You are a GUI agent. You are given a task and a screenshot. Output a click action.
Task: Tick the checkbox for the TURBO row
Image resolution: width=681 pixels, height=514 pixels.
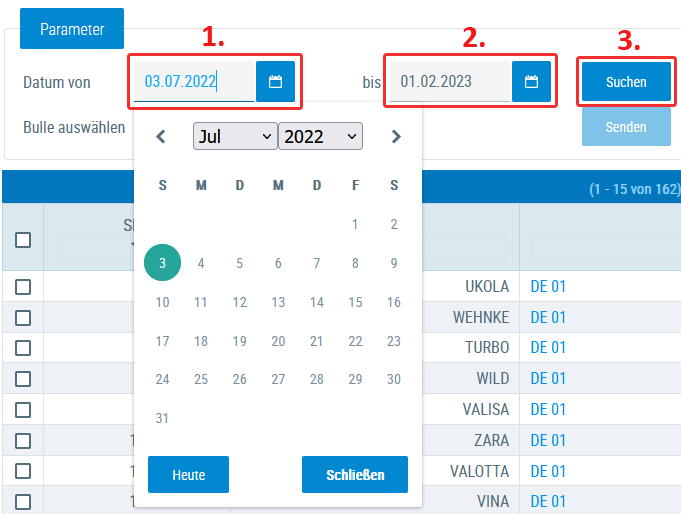23,348
